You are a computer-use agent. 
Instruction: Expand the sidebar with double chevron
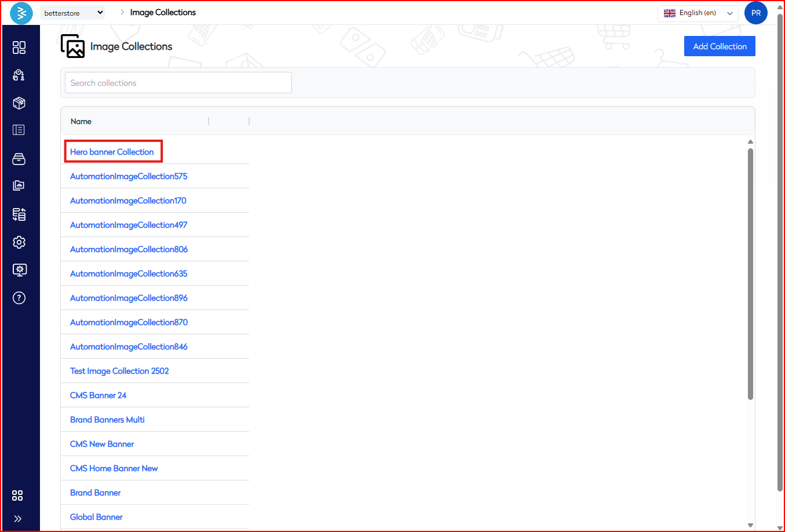pyautogui.click(x=18, y=519)
